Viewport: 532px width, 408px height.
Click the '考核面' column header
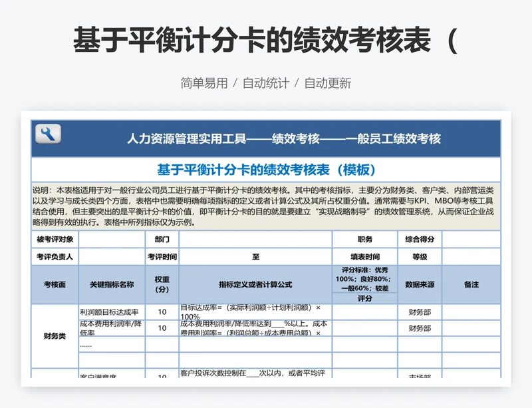[55, 285]
